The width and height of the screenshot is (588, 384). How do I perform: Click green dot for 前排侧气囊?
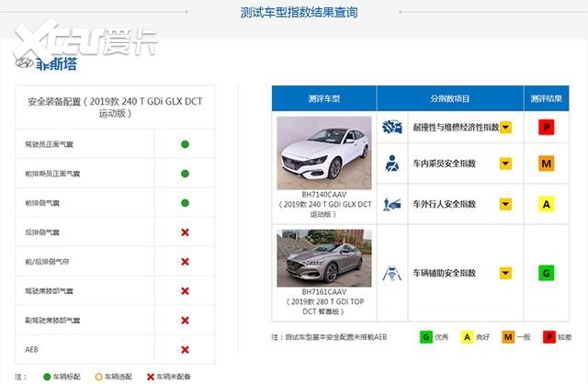(185, 203)
